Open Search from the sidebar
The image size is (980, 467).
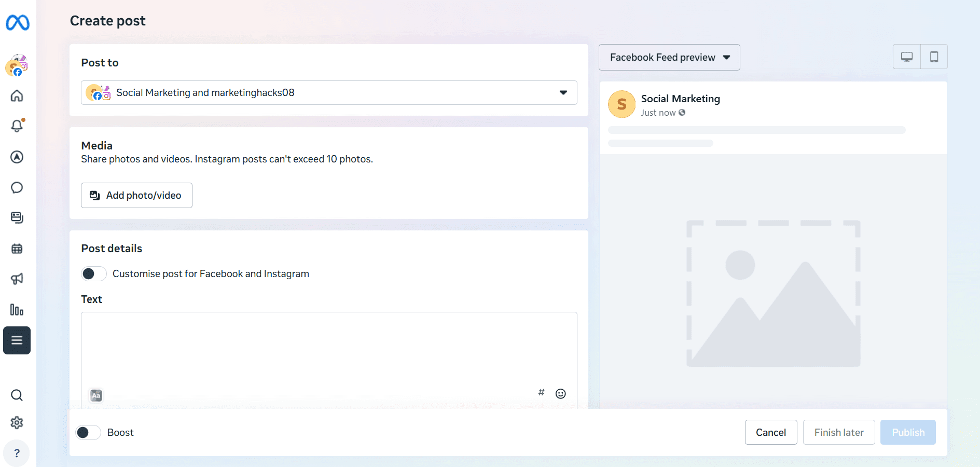[17, 395]
